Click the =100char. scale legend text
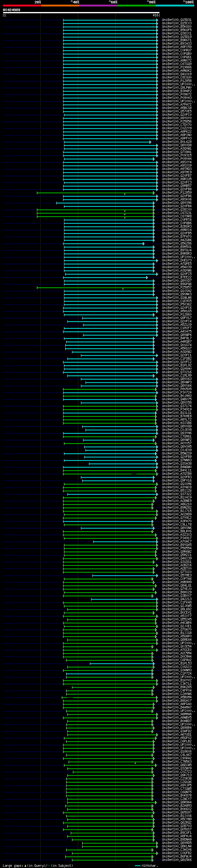This screenshot has width=197, height=868. [x=150, y=865]
